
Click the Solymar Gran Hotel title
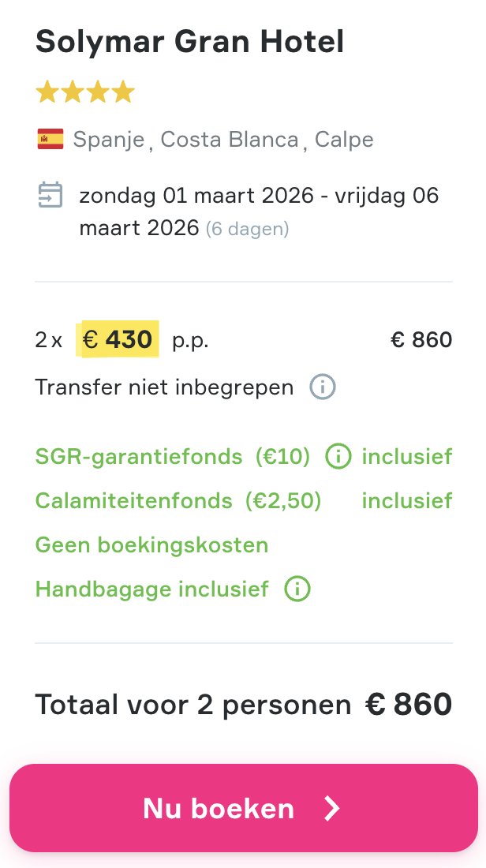[189, 41]
